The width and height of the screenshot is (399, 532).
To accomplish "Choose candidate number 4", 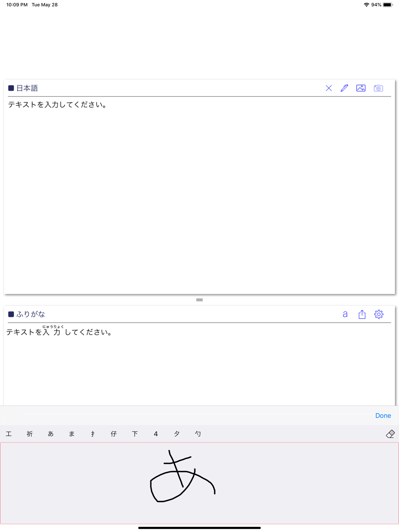I will (156, 434).
